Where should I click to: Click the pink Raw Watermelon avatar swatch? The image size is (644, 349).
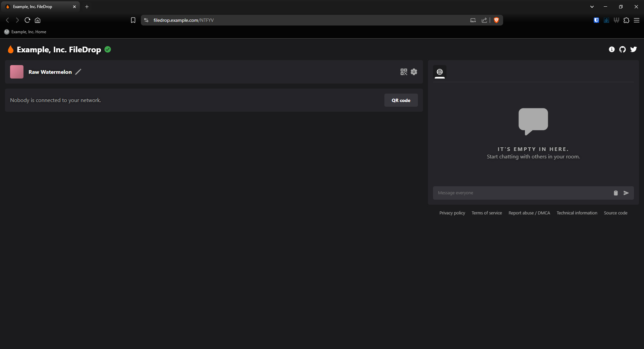tap(17, 72)
